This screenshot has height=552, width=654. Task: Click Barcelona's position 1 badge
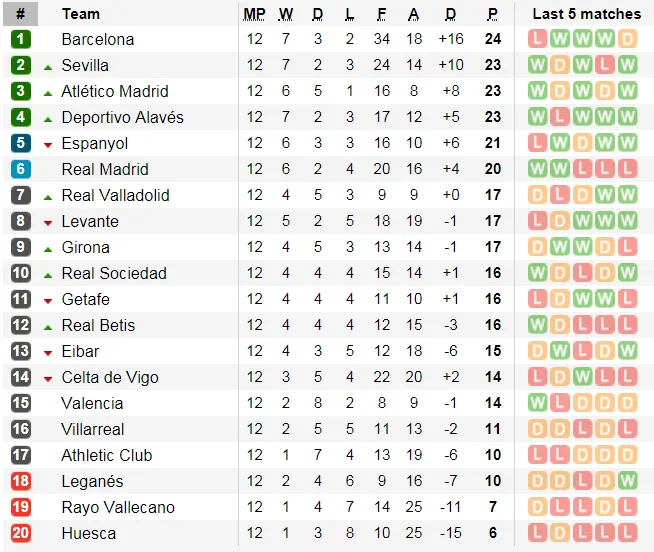pyautogui.click(x=20, y=39)
